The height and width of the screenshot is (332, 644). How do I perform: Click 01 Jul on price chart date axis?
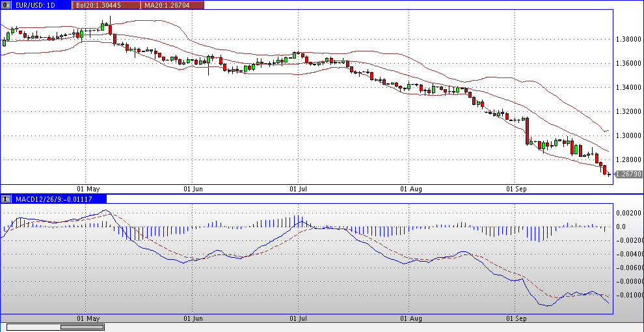[299, 189]
